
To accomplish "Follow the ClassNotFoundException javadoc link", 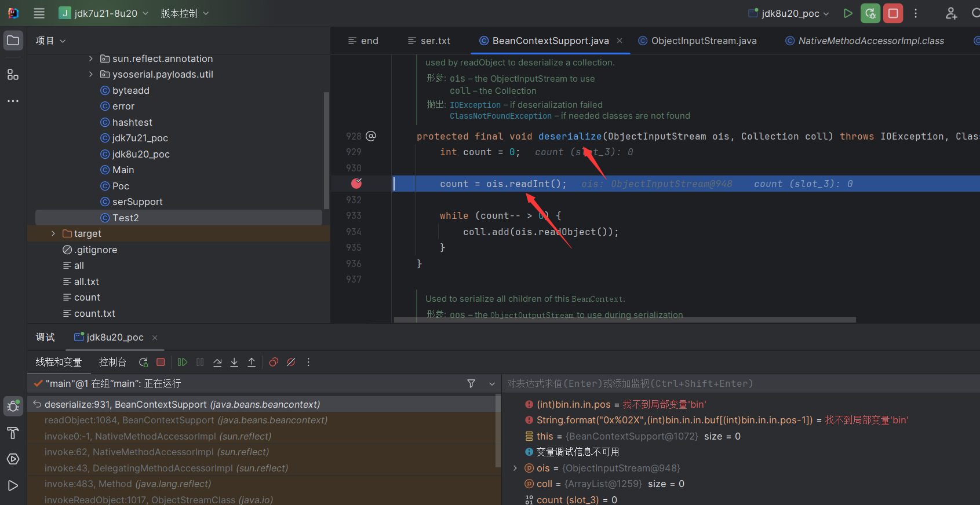I will [501, 116].
